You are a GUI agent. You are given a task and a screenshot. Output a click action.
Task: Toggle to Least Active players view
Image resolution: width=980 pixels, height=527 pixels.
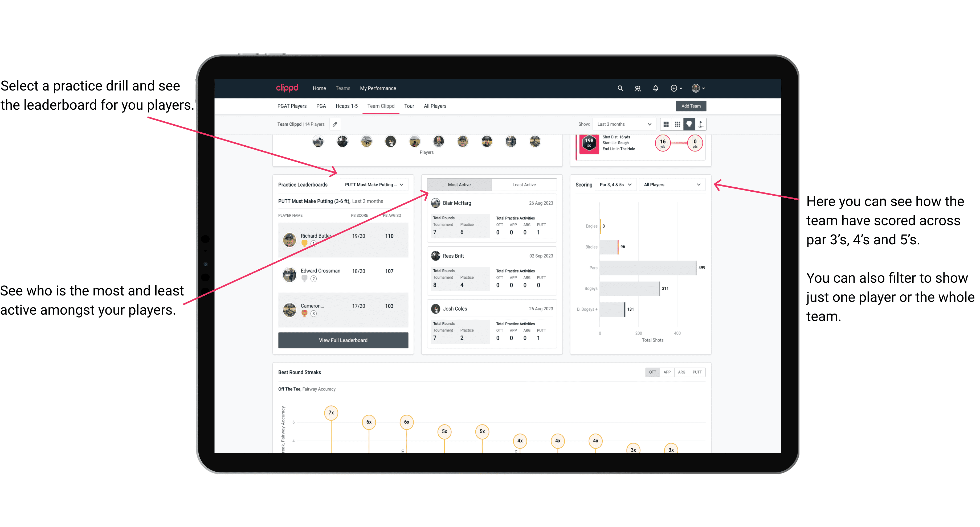pyautogui.click(x=524, y=185)
